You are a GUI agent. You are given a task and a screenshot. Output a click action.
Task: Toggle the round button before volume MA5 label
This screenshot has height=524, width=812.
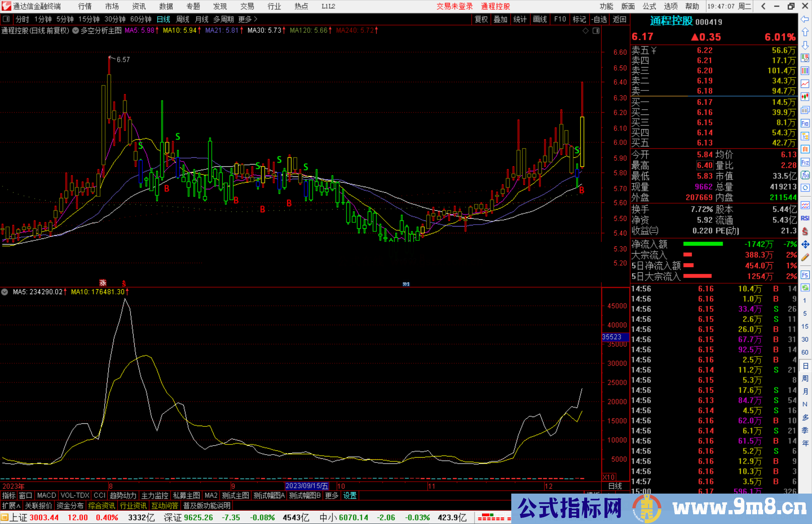pyautogui.click(x=5, y=292)
